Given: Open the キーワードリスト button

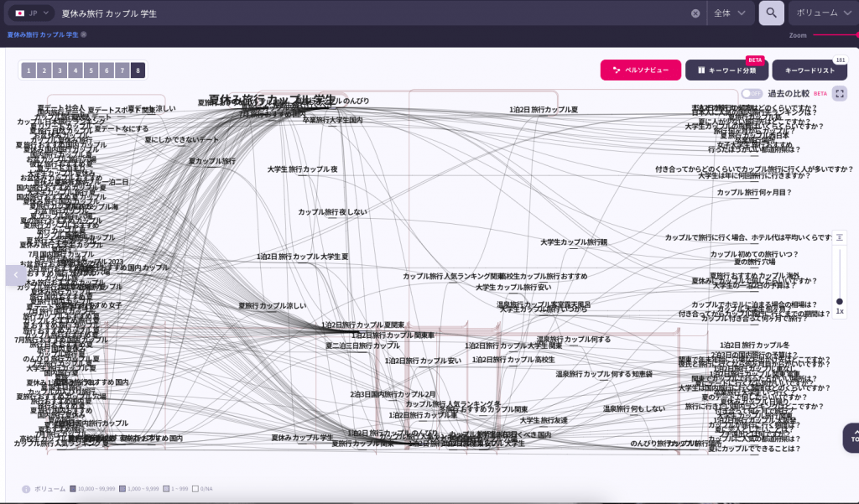Looking at the screenshot, I should coord(809,70).
